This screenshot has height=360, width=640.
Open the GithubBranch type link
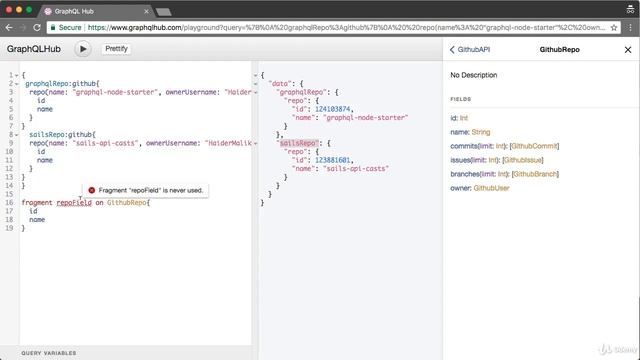point(535,174)
